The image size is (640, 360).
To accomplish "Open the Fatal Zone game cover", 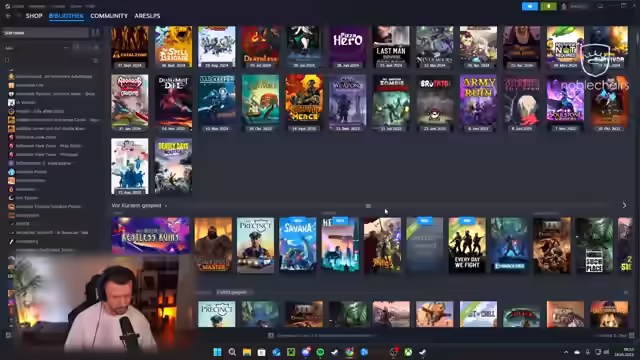I will point(130,47).
